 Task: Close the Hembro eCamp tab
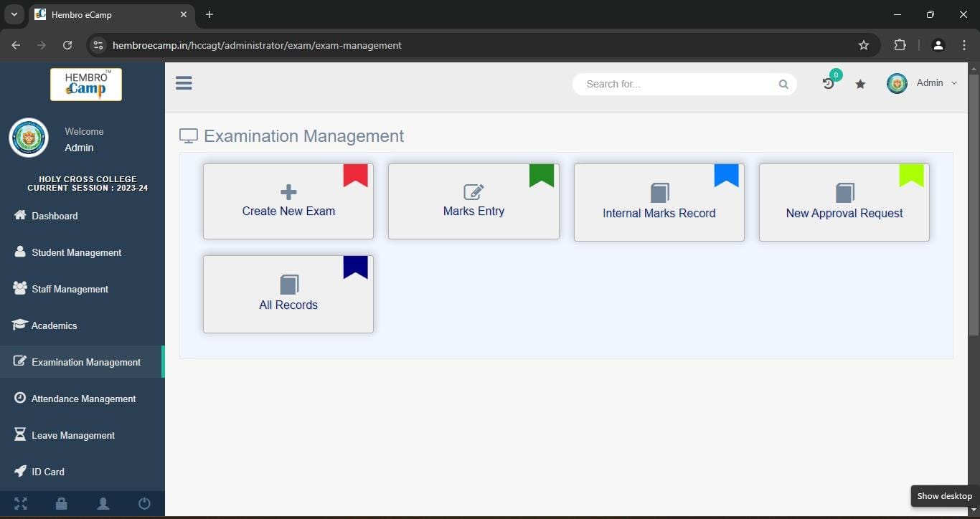[x=184, y=14]
